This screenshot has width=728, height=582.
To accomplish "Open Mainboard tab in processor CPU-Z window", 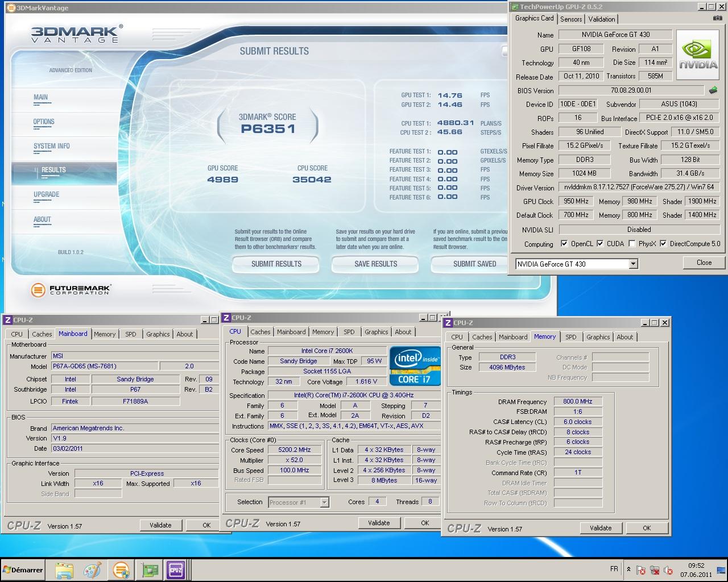I will tap(291, 332).
